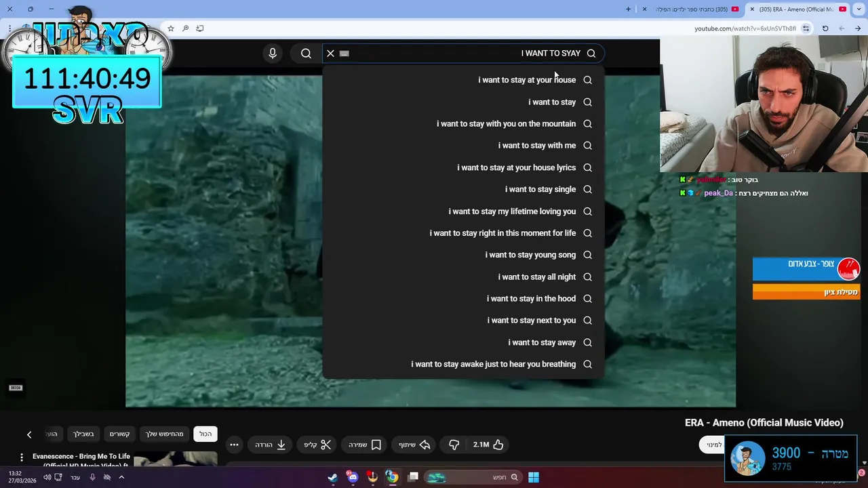
Task: Start voice search with the microphone icon
Action: click(273, 54)
